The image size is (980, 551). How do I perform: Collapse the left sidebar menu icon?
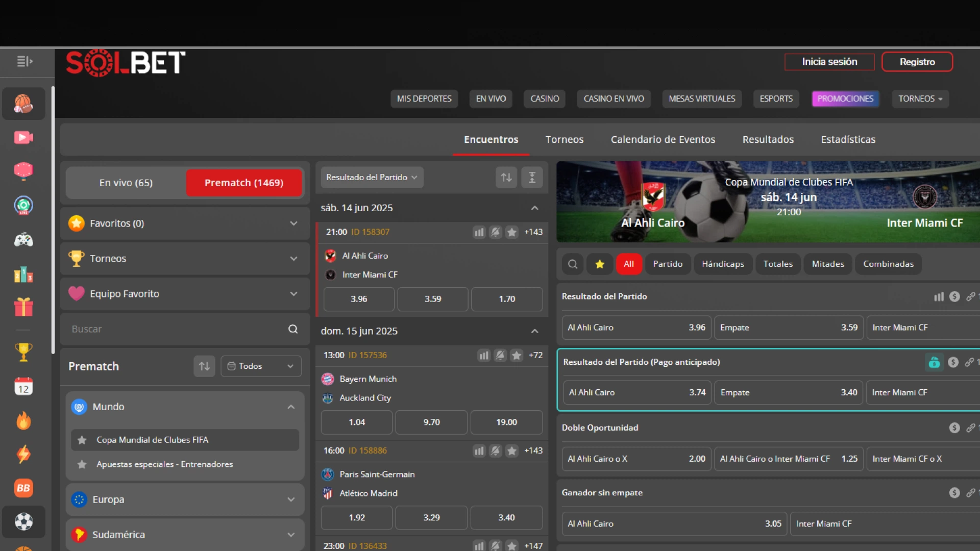24,62
